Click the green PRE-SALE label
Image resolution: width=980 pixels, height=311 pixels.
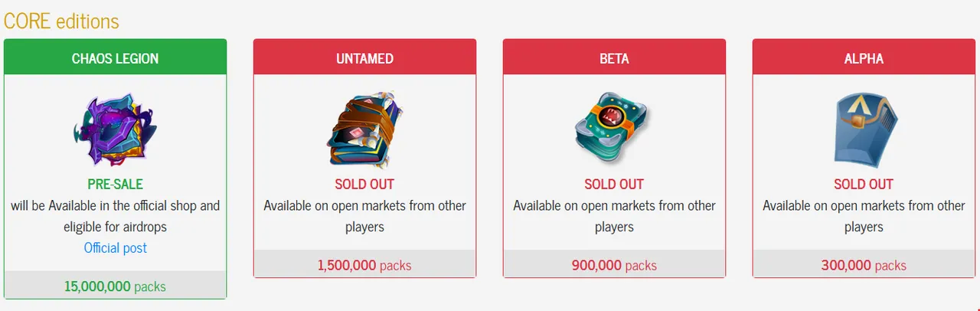115,185
